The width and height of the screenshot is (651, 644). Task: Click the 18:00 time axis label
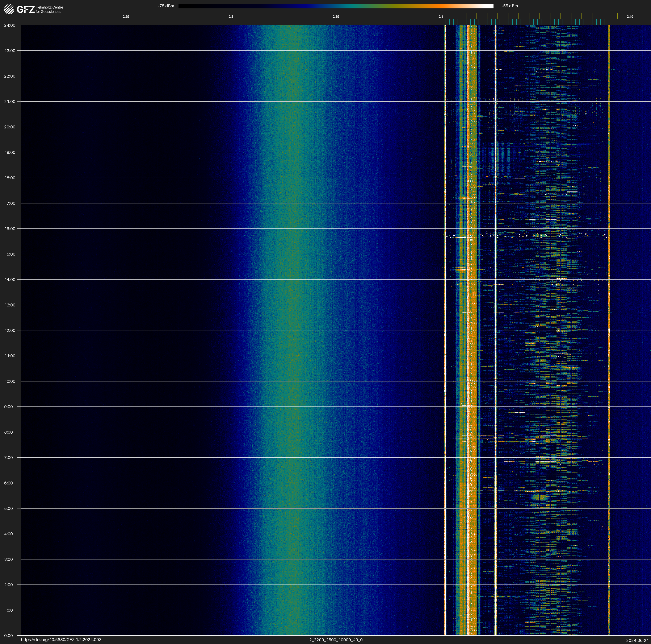click(10, 178)
